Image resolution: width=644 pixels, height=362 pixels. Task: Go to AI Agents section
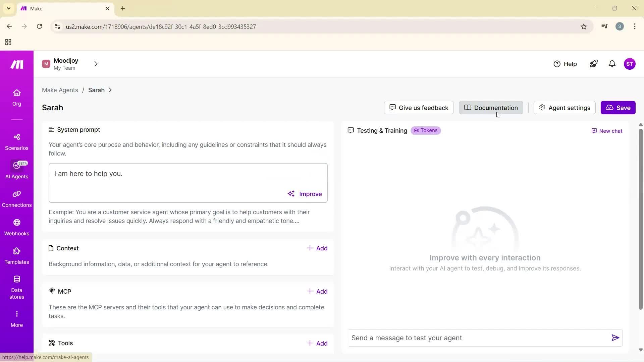click(16, 170)
